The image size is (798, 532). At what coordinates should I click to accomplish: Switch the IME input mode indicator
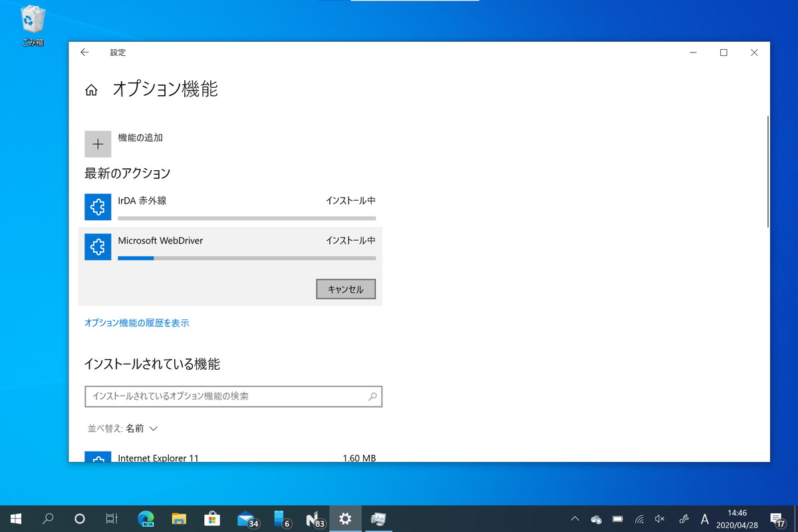[x=705, y=518]
